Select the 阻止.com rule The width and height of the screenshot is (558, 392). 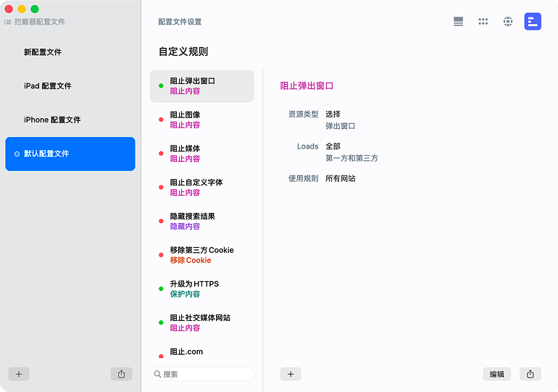tap(201, 351)
